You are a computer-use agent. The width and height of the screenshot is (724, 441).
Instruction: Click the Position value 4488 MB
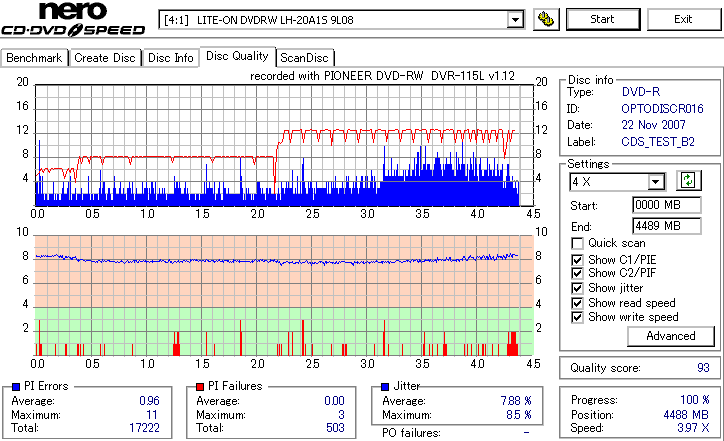[x=686, y=415]
